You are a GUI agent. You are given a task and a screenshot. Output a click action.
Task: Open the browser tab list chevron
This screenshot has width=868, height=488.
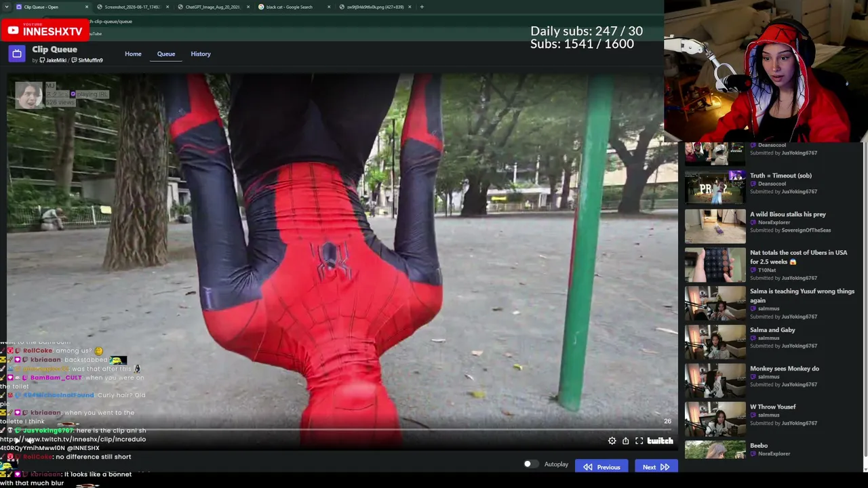[6, 7]
